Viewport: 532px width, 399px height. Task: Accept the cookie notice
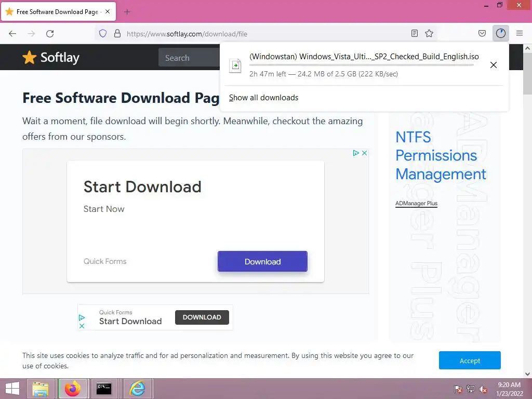click(470, 361)
